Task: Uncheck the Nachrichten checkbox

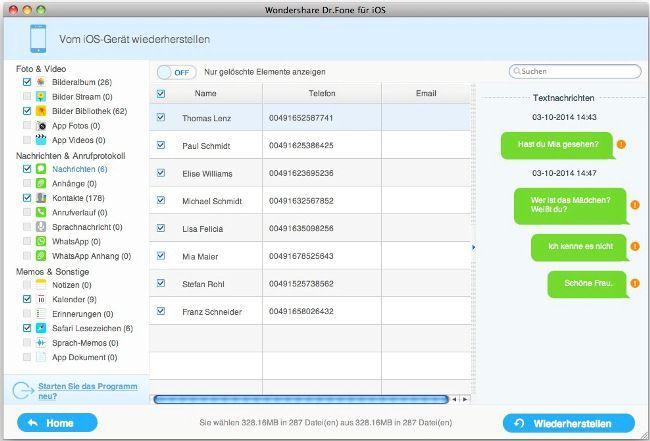Action: [x=27, y=169]
